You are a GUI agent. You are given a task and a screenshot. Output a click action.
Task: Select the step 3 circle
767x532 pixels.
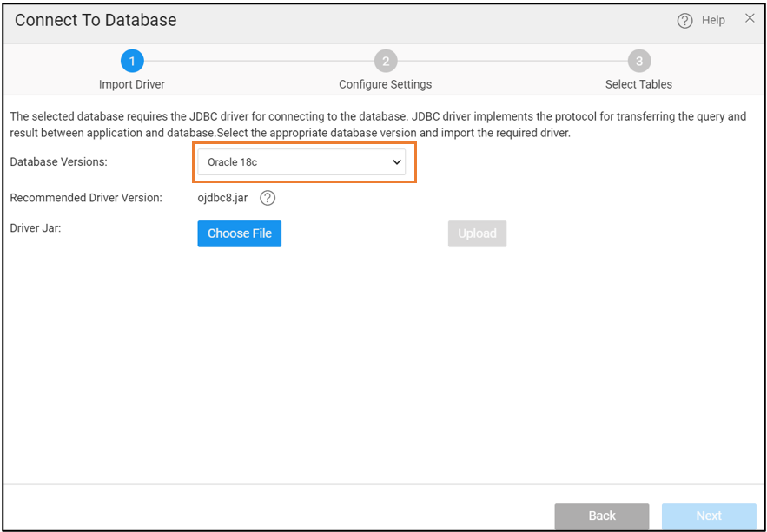(638, 61)
